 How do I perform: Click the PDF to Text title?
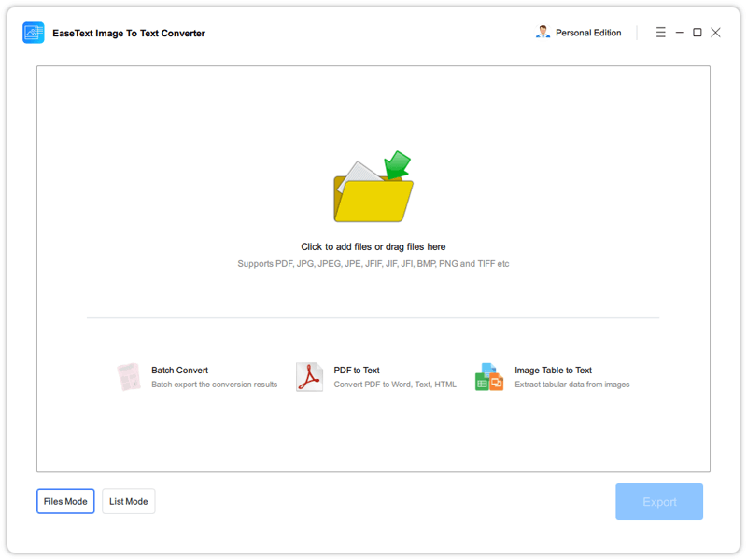(357, 370)
